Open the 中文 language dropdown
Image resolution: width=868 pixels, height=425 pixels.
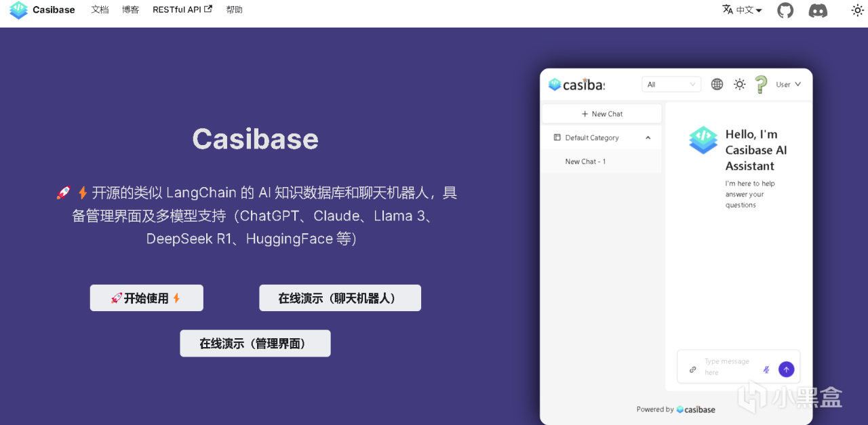(x=742, y=9)
